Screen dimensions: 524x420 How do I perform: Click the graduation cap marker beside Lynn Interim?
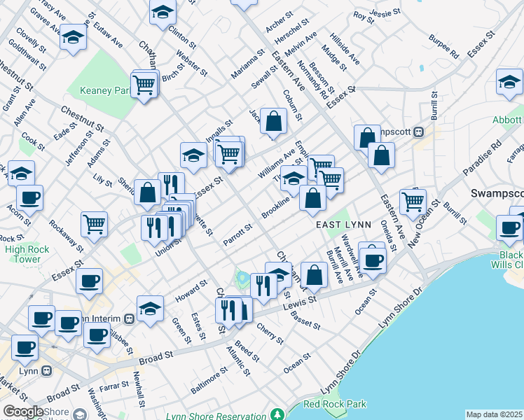pos(150,308)
